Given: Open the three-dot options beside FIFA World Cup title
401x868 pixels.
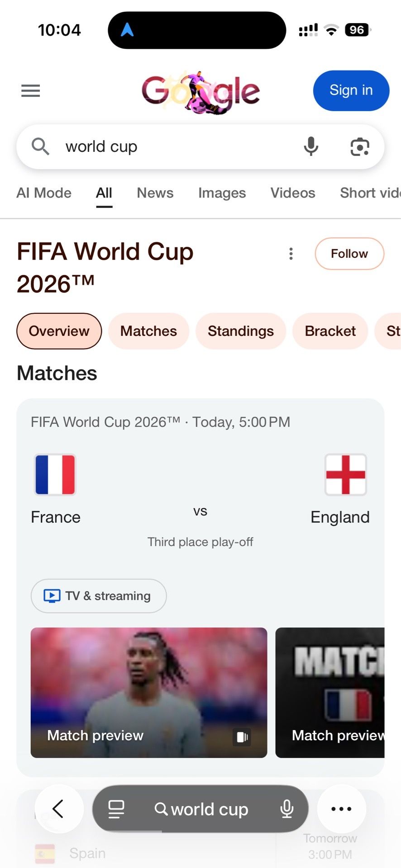Looking at the screenshot, I should tap(291, 254).
